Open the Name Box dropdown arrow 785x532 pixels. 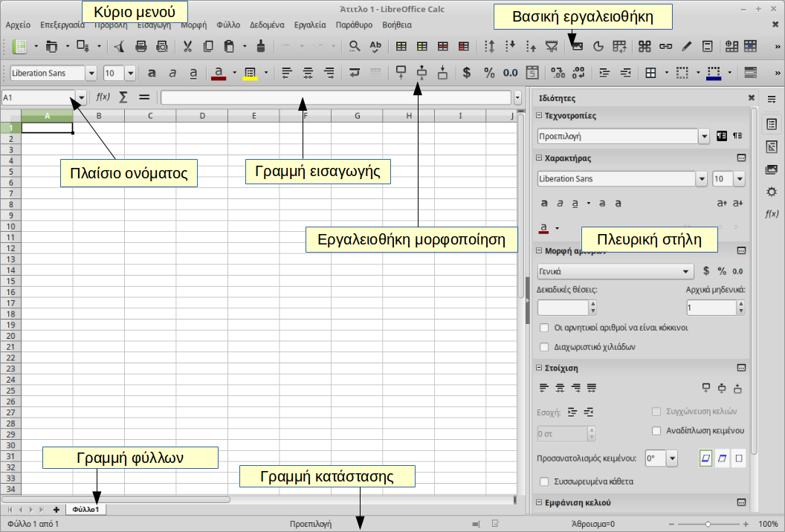(81, 97)
